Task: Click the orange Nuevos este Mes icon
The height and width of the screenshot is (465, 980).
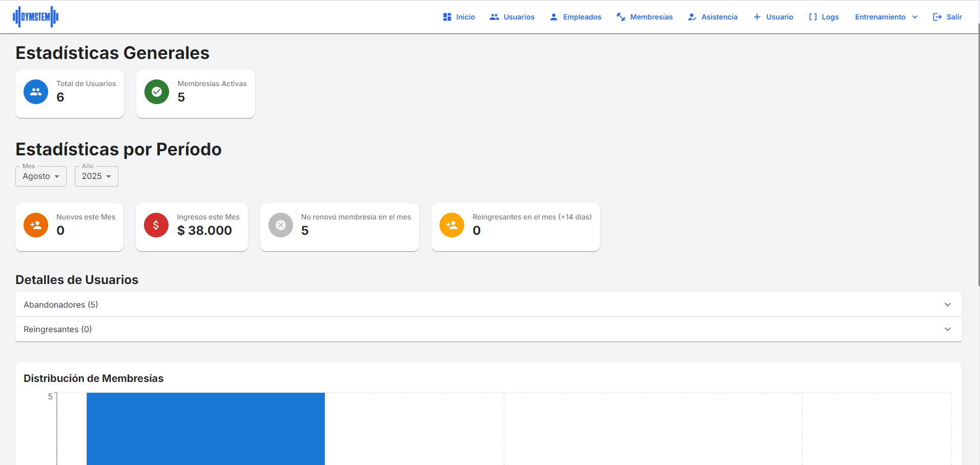Action: [36, 225]
